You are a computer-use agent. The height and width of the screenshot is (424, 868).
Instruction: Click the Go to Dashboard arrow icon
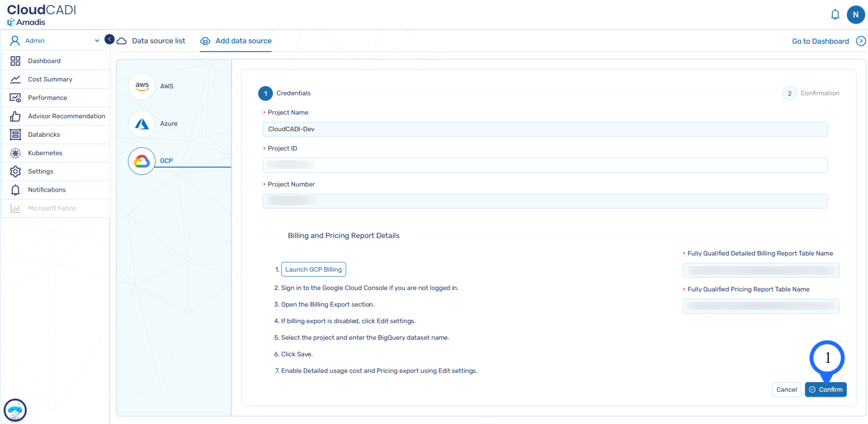(861, 41)
